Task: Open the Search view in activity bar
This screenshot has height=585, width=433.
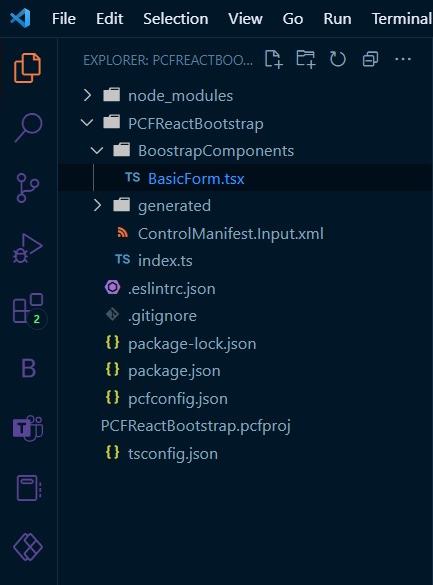Action: click(28, 128)
